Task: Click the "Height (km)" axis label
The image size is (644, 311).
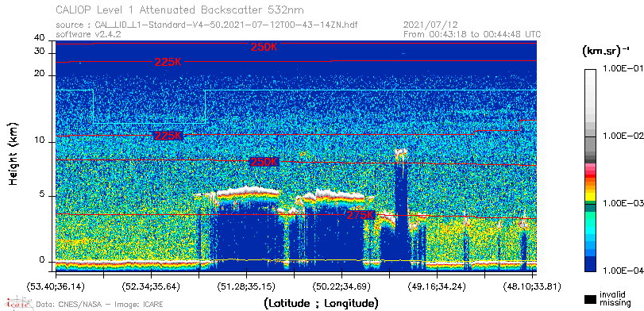Action: point(13,153)
